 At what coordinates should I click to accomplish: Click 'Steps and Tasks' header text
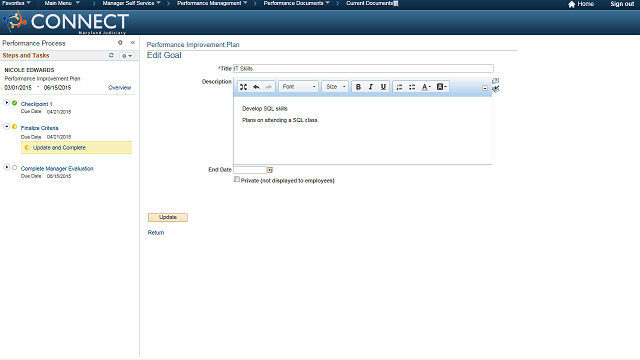[26, 56]
